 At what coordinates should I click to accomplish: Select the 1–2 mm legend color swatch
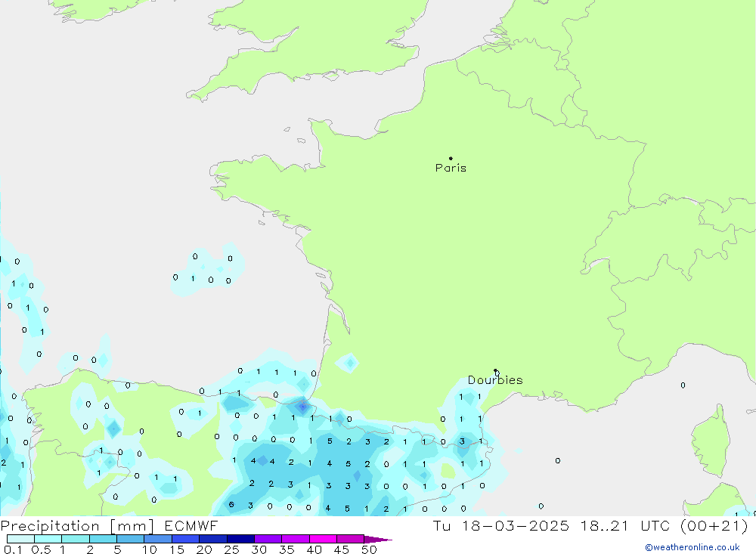click(76, 539)
